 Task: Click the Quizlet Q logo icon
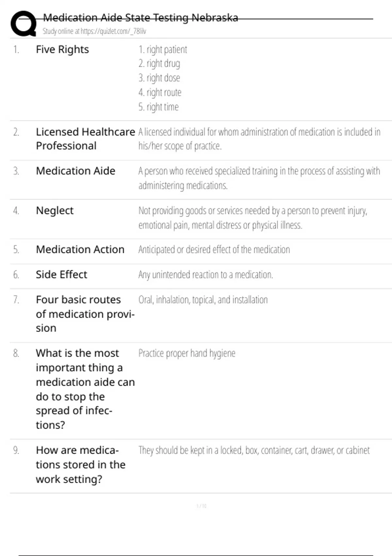[x=24, y=24]
